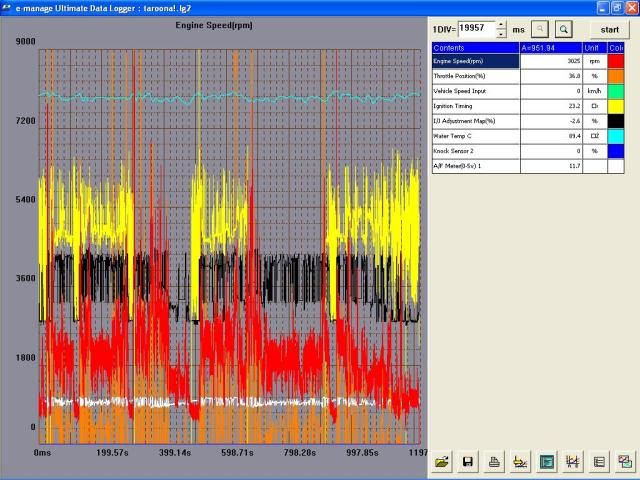The width and height of the screenshot is (640, 480).
Task: Click the Engine Speed(rpm) graph title
Action: click(x=214, y=25)
